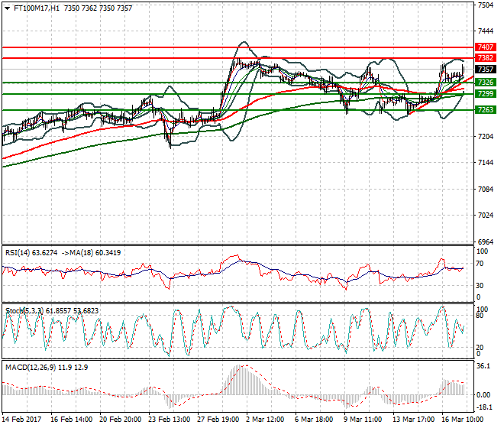Click the red 7407 resistance price label
504x428 pixels.
pyautogui.click(x=485, y=47)
